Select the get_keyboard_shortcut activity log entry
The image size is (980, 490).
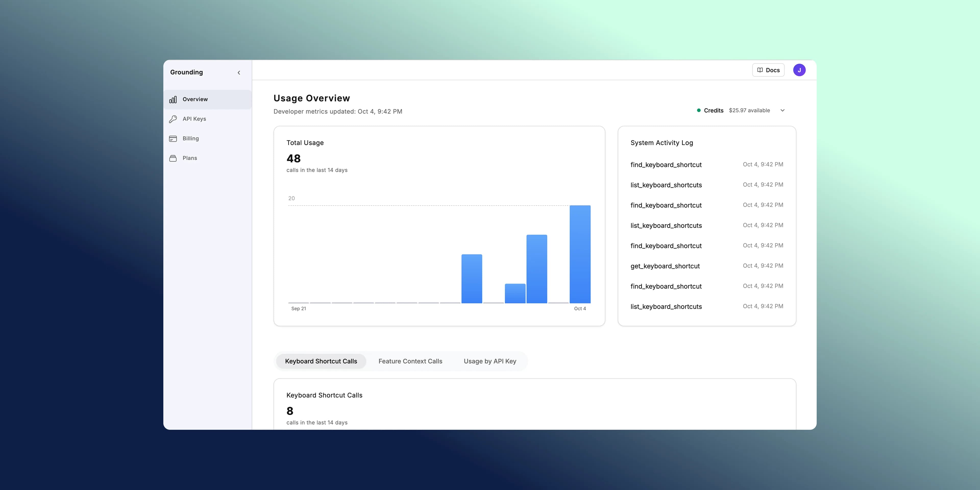665,266
